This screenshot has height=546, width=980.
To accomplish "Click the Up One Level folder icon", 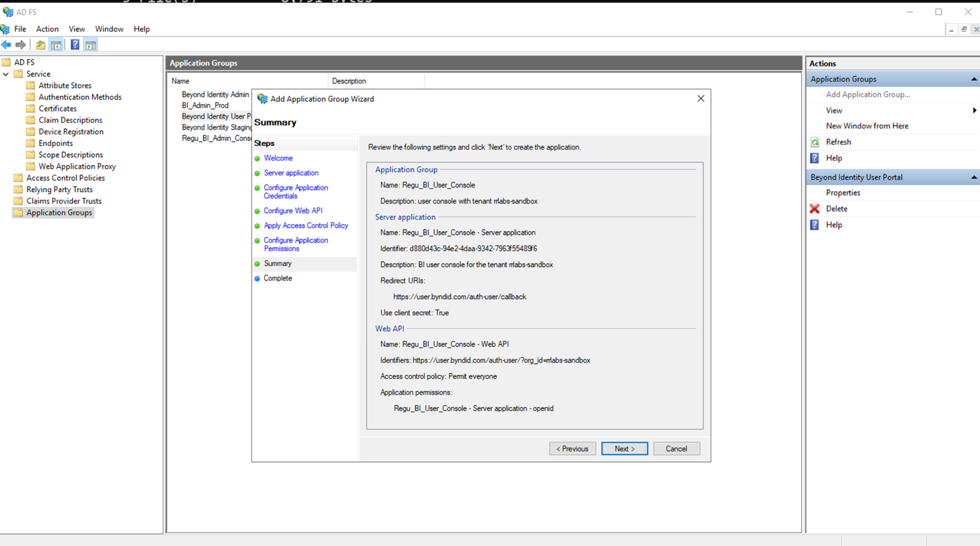I will click(x=41, y=45).
